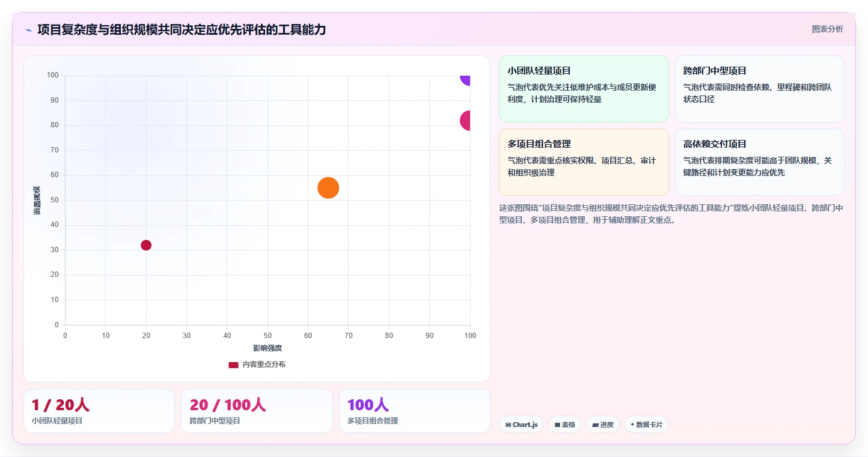868x457 pixels.
Task: Click the lightning icon beside the title
Action: click(x=28, y=30)
